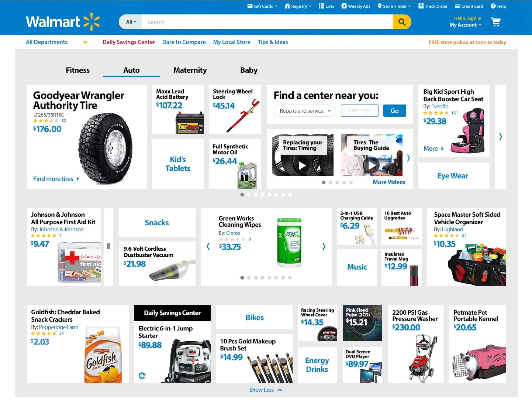532x414 pixels.
Task: Switch to the Maternity tab
Action: click(190, 70)
